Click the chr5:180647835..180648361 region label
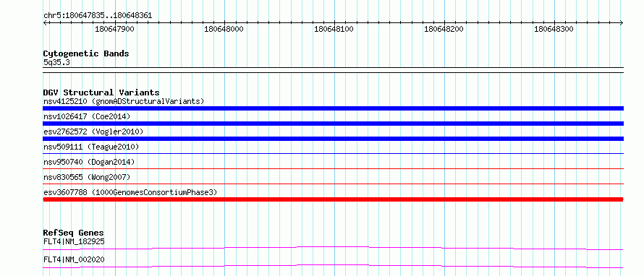The height and width of the screenshot is (276, 644). click(x=98, y=16)
